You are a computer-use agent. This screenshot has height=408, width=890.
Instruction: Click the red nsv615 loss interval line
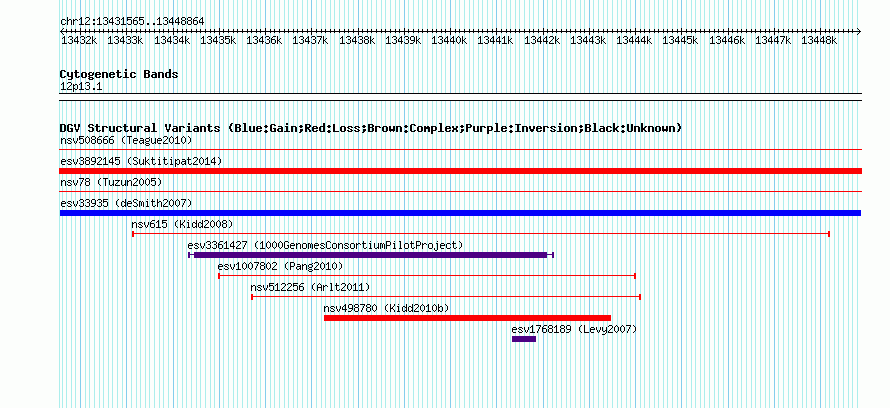[481, 234]
